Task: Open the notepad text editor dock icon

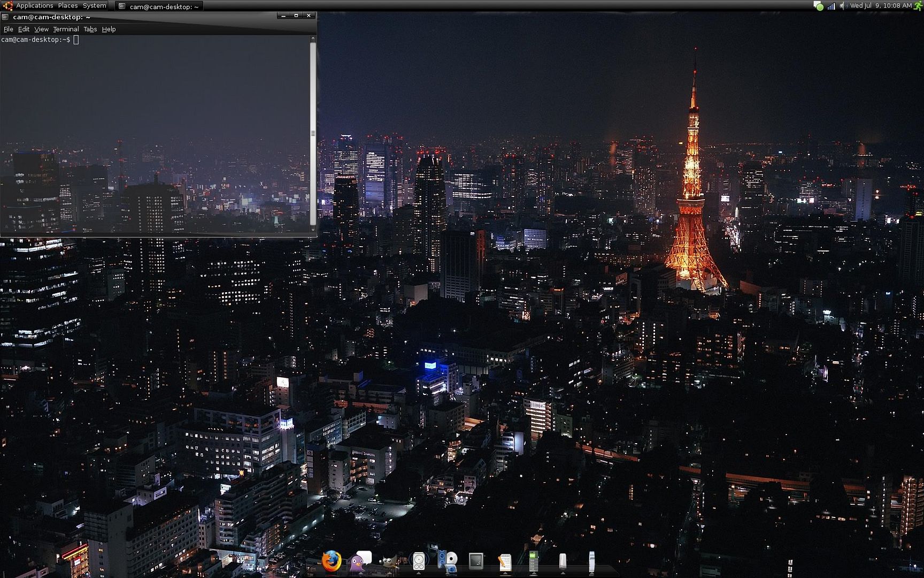Action: pos(504,562)
